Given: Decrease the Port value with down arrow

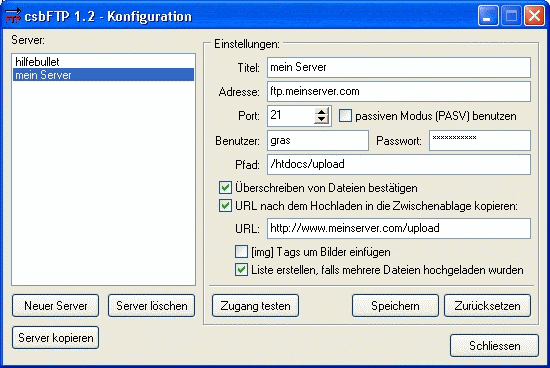Looking at the screenshot, I should point(322,120).
